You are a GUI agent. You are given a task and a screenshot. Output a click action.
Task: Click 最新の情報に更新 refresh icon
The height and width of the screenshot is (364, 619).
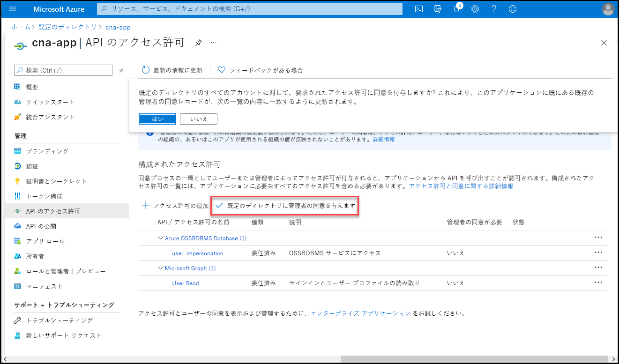click(x=146, y=70)
